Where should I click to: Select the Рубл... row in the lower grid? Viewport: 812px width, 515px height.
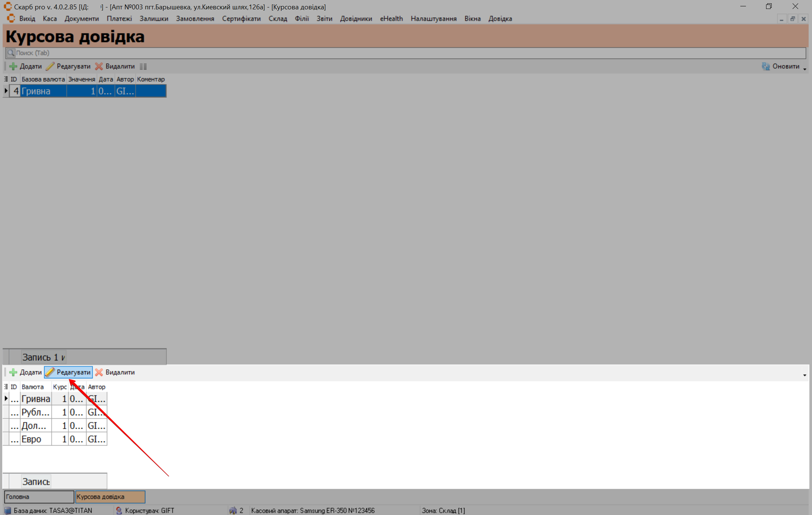(x=35, y=412)
